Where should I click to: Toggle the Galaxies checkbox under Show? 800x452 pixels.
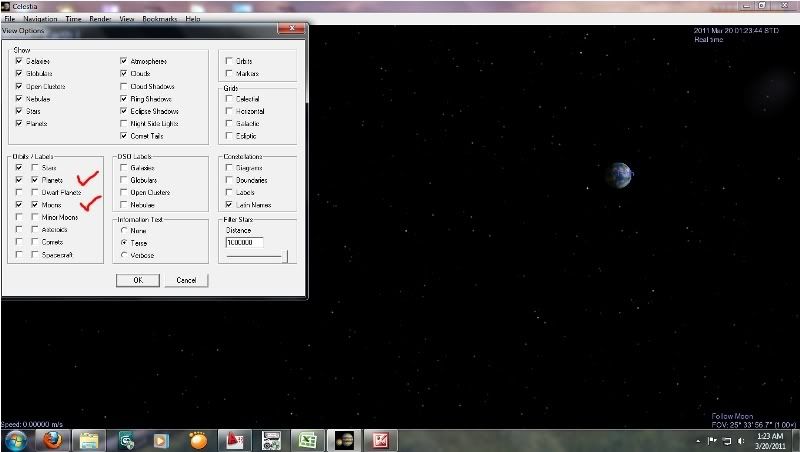click(19, 61)
